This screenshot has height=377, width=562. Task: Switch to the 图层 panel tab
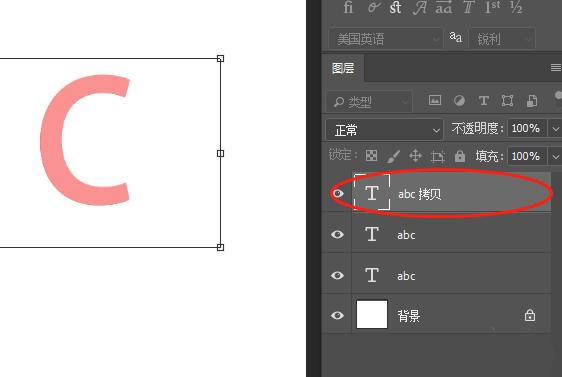tap(343, 68)
